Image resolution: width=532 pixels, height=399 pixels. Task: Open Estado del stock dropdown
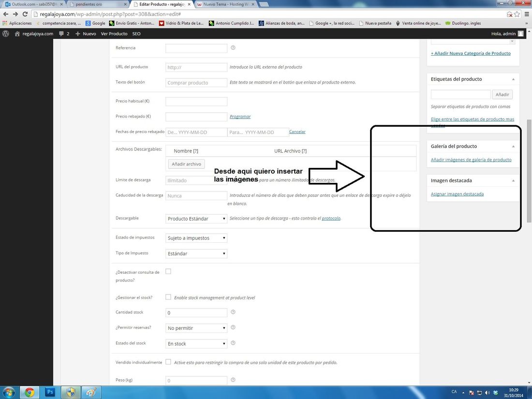click(x=196, y=344)
